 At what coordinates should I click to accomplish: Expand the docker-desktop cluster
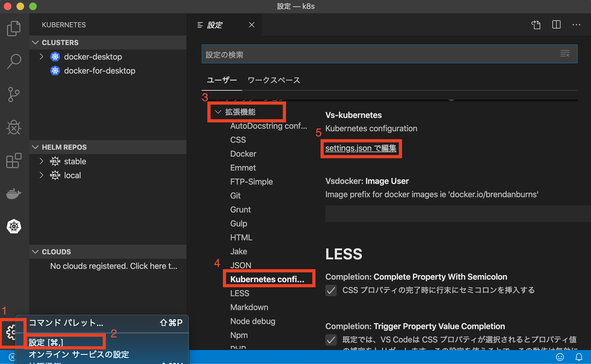click(41, 56)
